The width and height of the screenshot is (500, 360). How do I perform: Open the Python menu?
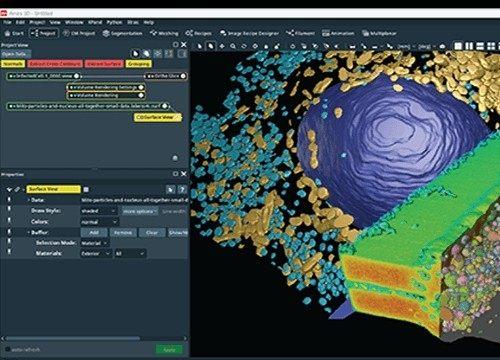tap(114, 22)
